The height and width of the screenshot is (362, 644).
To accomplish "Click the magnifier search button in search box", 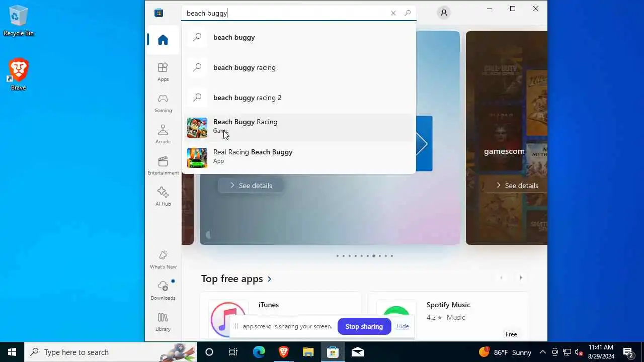I will pos(408,13).
